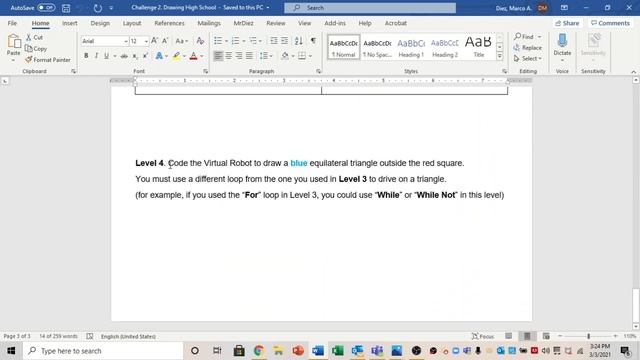The image size is (640, 360).
Task: Apply text effects letter A icon
Action: (x=159, y=56)
